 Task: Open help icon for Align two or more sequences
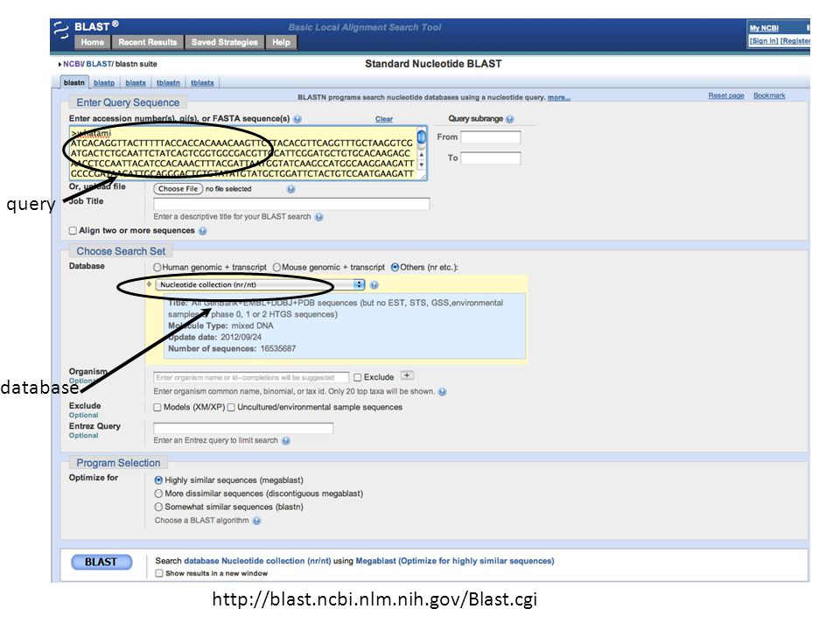(x=202, y=231)
